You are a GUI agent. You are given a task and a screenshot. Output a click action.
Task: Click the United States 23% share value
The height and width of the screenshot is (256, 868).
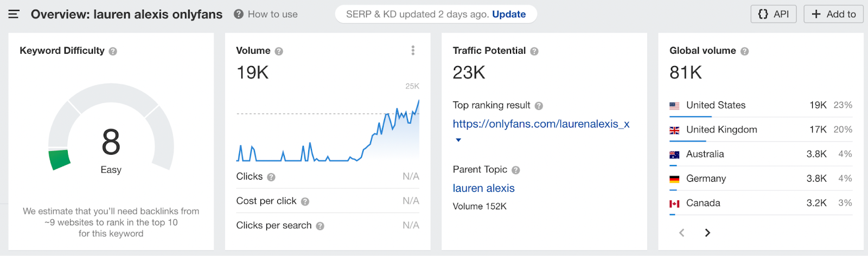click(x=843, y=105)
